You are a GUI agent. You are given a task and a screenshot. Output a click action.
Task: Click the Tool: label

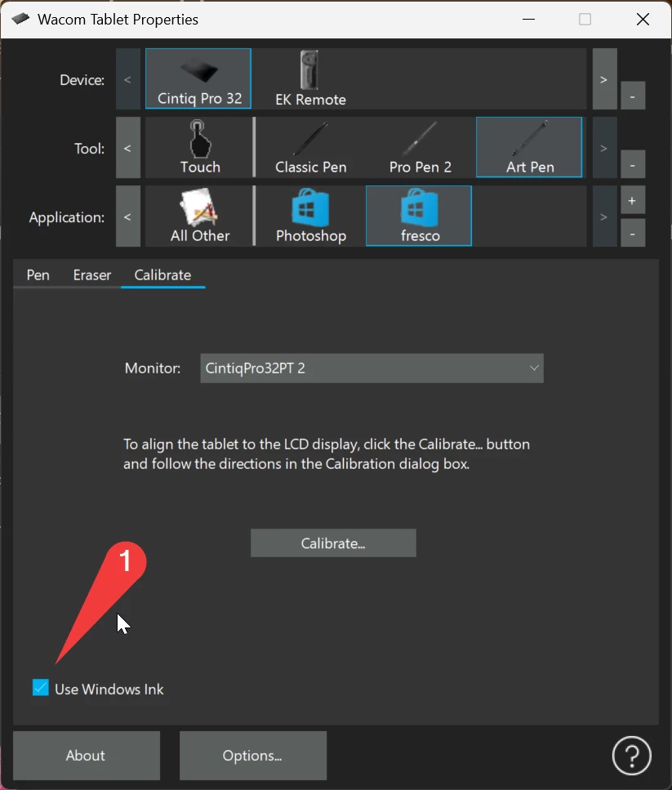(x=89, y=149)
